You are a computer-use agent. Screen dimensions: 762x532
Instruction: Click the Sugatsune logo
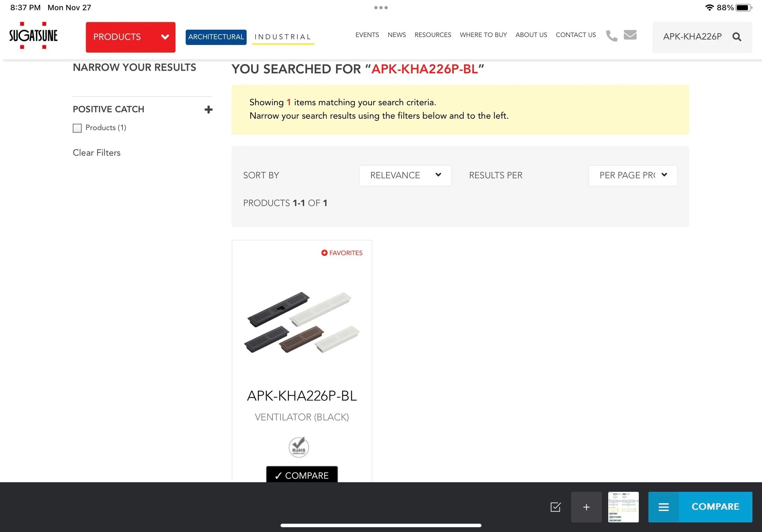[x=33, y=36]
